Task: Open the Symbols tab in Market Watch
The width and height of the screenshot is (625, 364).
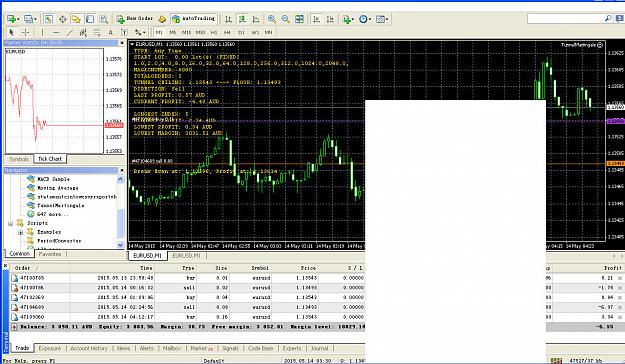Action: tap(19, 159)
